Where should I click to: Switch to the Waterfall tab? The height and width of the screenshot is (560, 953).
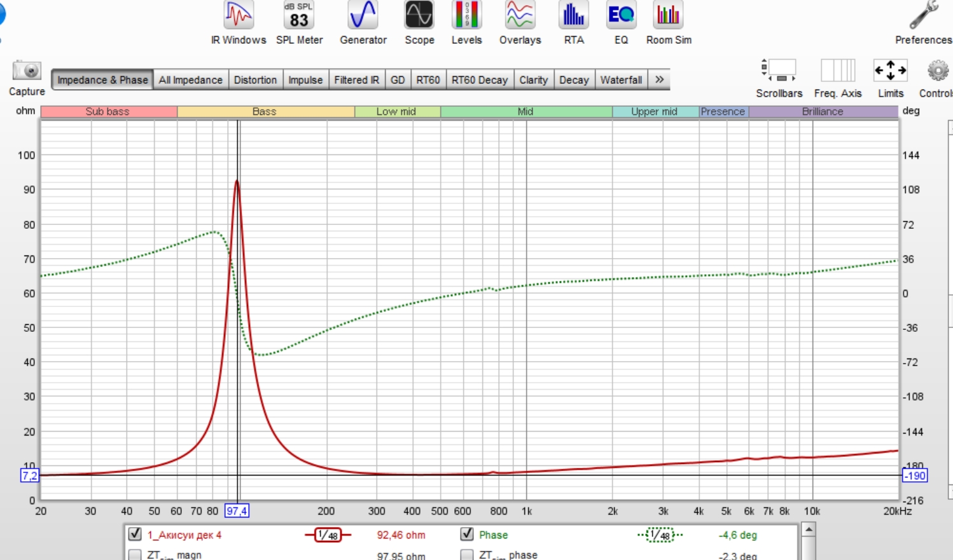(621, 79)
